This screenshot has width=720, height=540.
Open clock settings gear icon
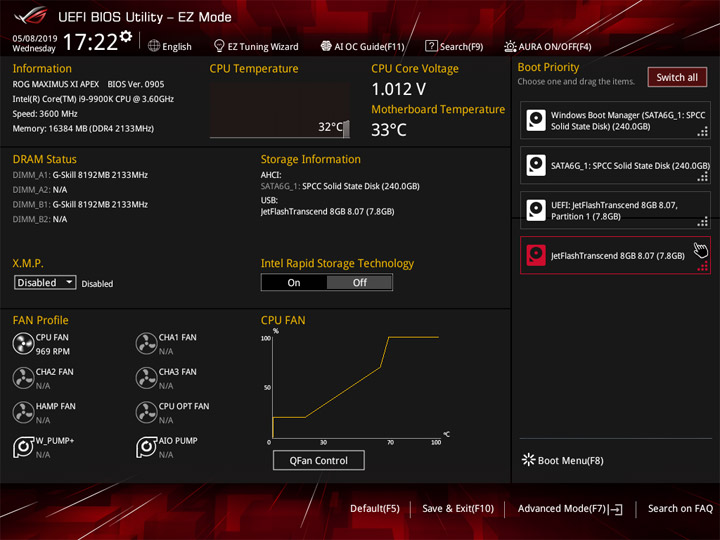[x=125, y=36]
